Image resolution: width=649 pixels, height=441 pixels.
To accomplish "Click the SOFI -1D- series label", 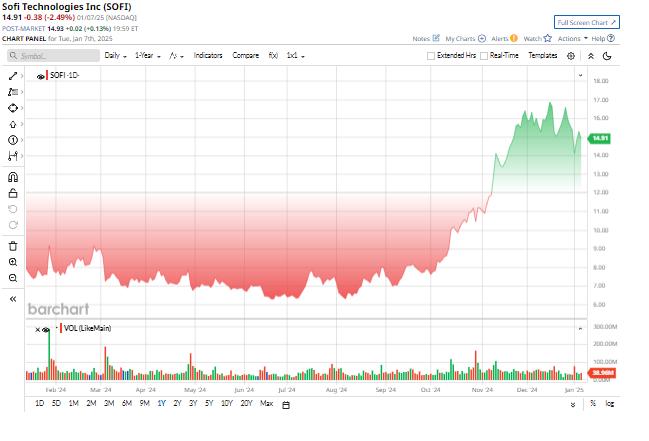I will tap(65, 75).
